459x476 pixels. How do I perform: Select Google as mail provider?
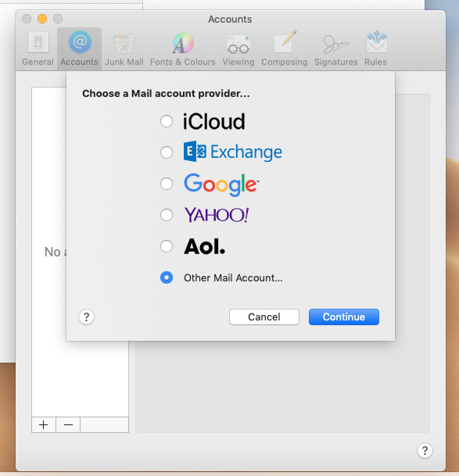167,184
